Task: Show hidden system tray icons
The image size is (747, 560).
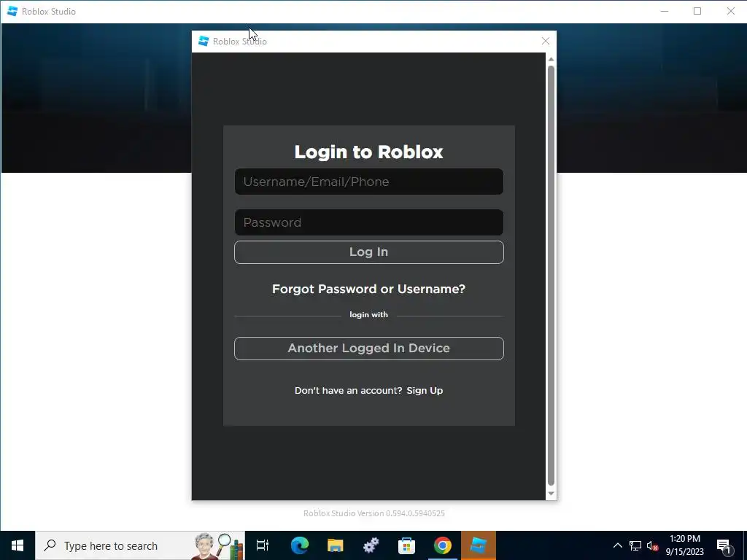Action: tap(617, 545)
